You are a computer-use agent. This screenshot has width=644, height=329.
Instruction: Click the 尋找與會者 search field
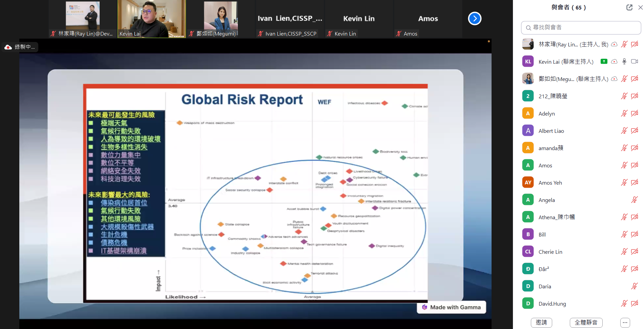(x=581, y=27)
